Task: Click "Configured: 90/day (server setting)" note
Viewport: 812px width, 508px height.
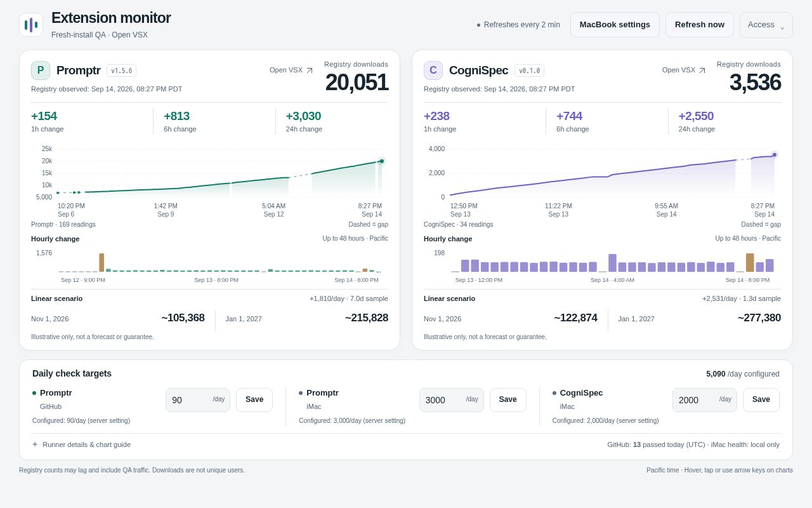Action: (81, 420)
